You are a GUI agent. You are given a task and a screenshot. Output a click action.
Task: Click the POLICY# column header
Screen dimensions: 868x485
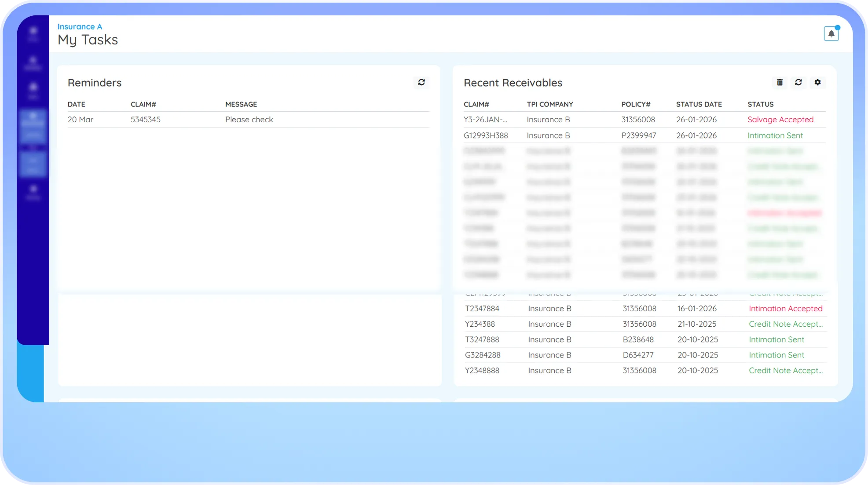[636, 104]
